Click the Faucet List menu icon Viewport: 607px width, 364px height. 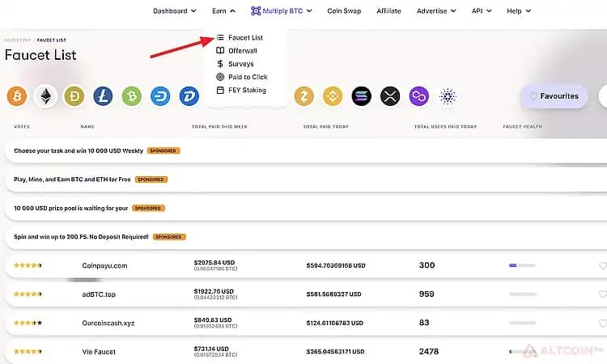220,37
